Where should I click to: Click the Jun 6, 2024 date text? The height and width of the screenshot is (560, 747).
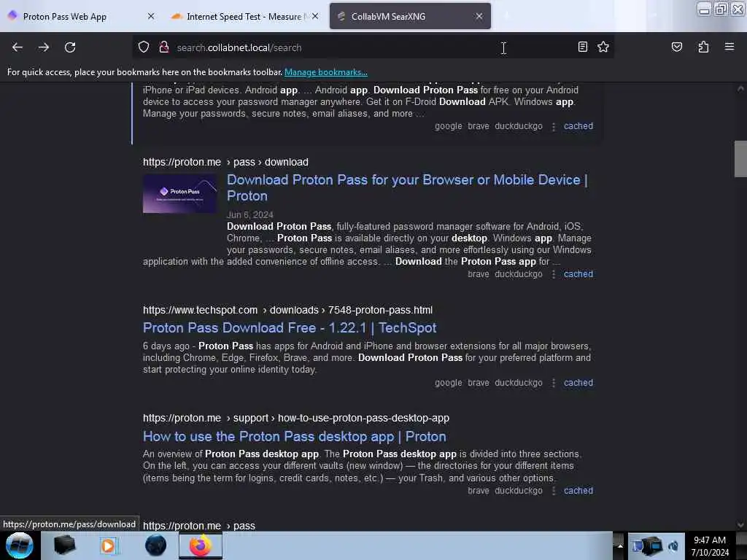pyautogui.click(x=249, y=215)
